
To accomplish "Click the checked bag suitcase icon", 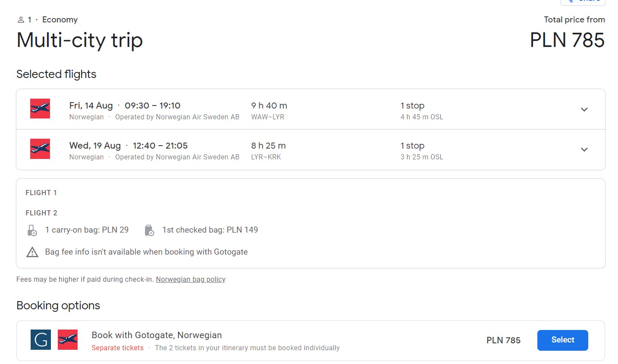I will coord(149,230).
